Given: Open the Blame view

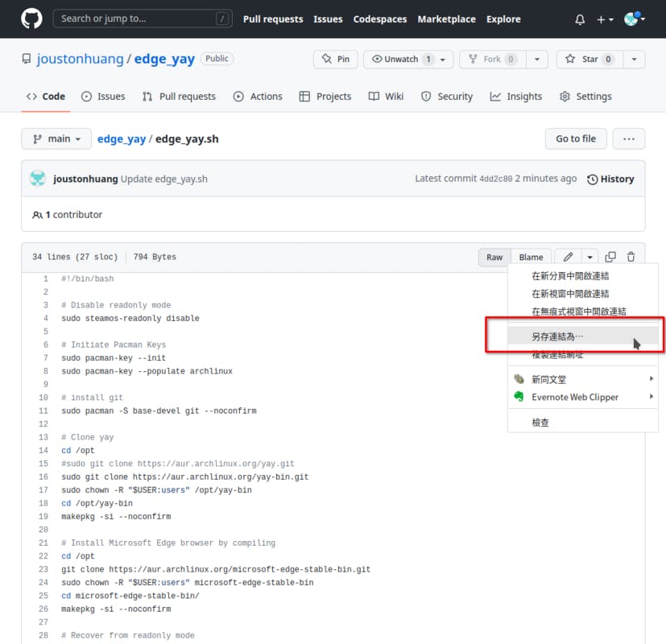Looking at the screenshot, I should (531, 258).
